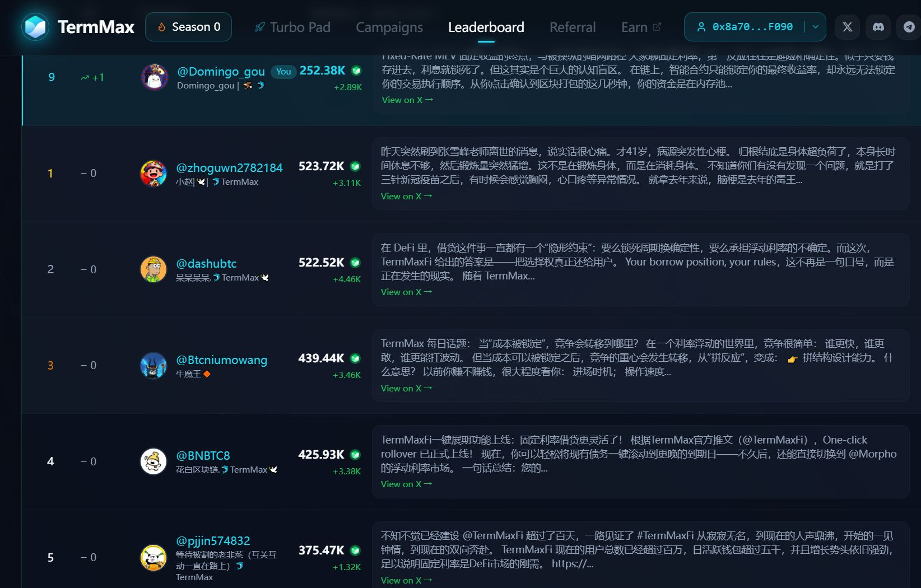Screen dimensions: 921x588
Task: Click View on X for @Btcniumowang post
Action: coord(406,388)
